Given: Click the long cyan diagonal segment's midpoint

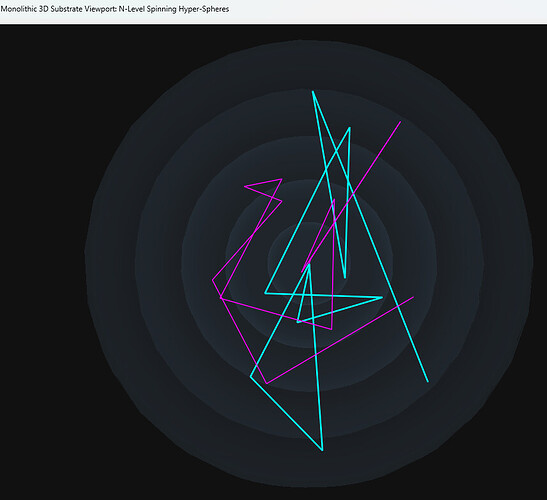Looking at the screenshot, I should point(370,237).
